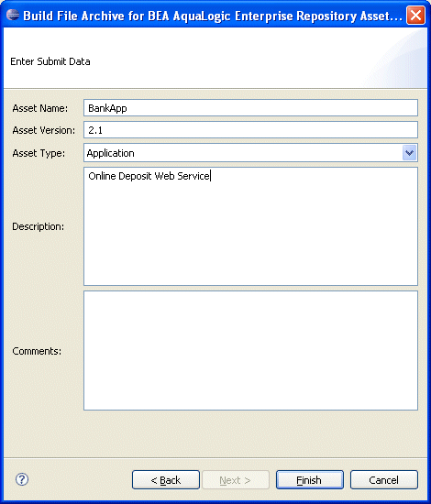Open the Asset Type dropdown arrow
The height and width of the screenshot is (504, 431).
(x=409, y=153)
